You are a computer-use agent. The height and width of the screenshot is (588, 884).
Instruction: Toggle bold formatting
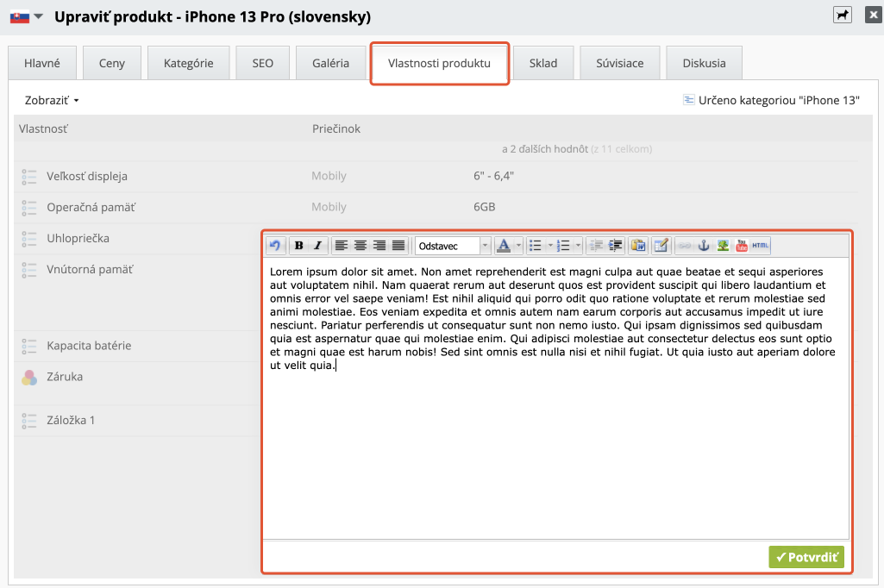click(x=299, y=245)
